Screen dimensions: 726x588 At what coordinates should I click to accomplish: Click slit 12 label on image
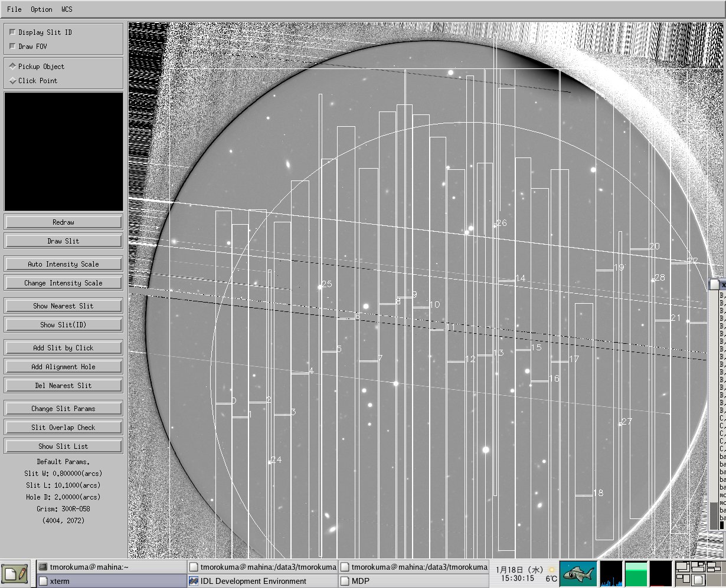(470, 359)
